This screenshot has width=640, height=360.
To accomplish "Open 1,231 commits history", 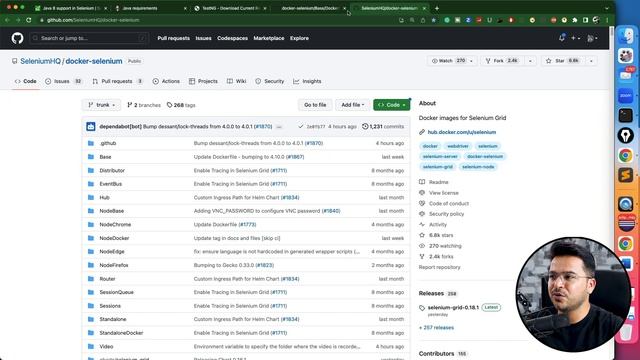I will (x=383, y=127).
